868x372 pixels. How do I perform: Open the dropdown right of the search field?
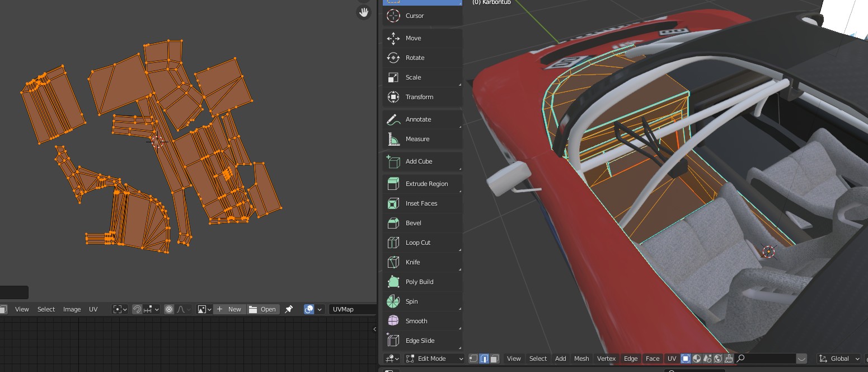801,359
